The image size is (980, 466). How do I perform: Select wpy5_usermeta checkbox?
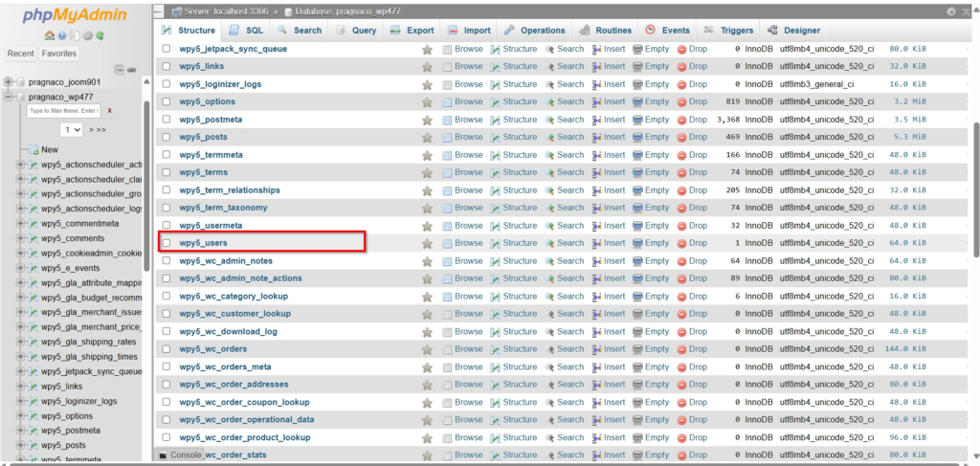click(x=167, y=226)
